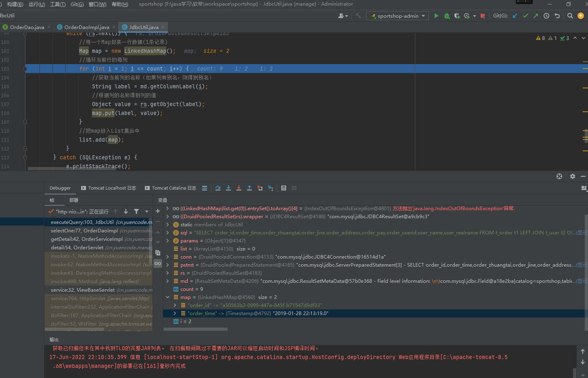Commit changes with green checkmark
This screenshot has height=378, width=588.
click(525, 16)
